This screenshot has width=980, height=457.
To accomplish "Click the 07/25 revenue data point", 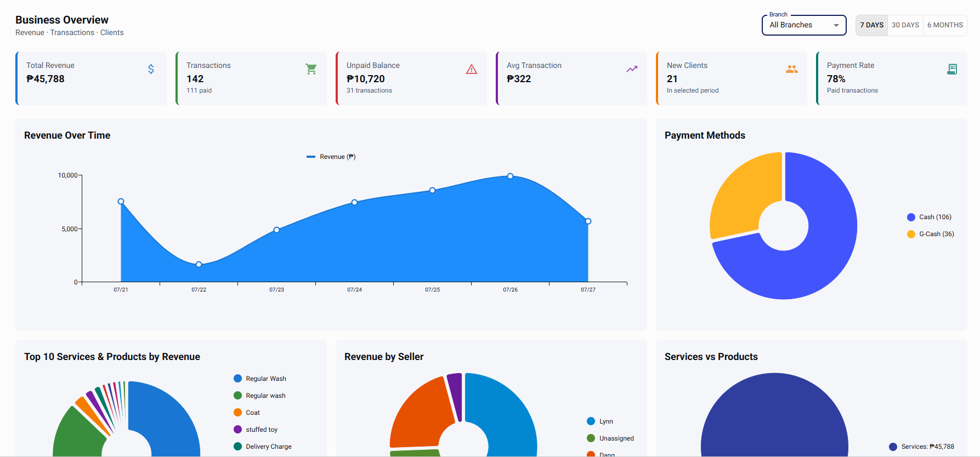I will [x=433, y=190].
